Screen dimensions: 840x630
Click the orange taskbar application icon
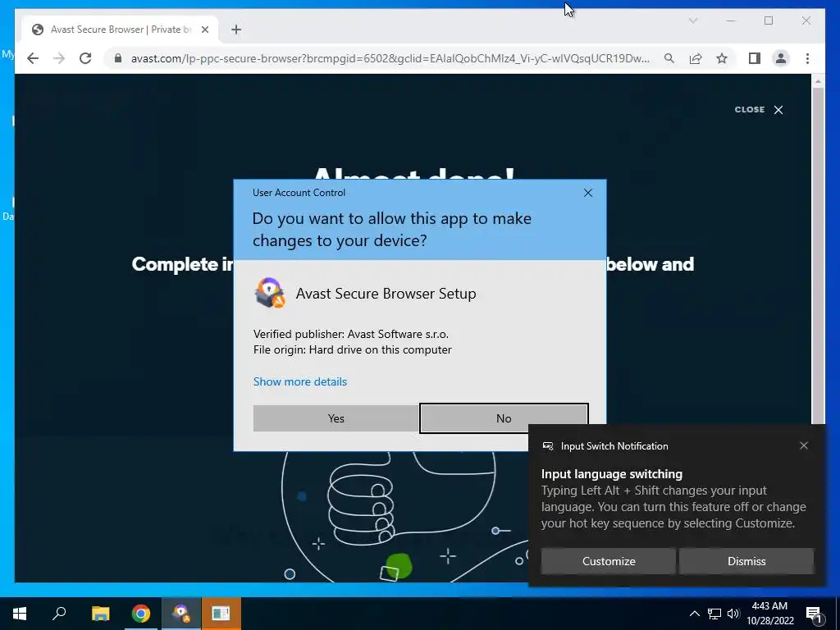coord(221,614)
